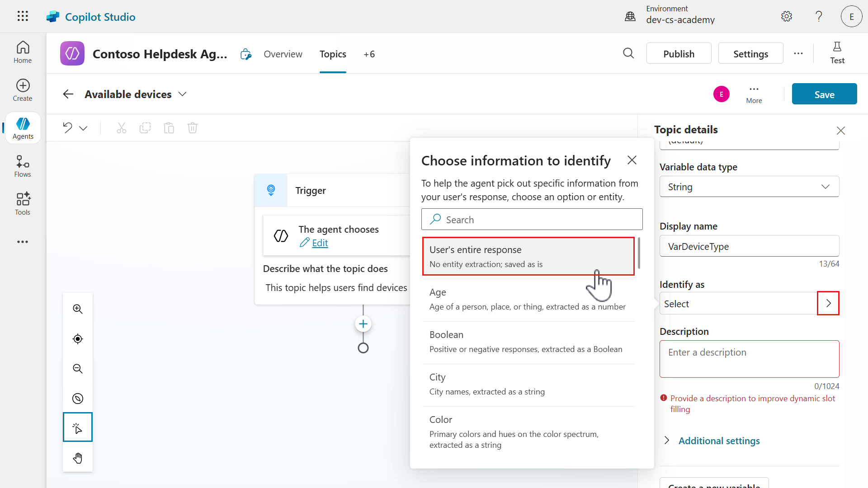Open the +6 more tabs menu
Screen dimensions: 868x488
pos(369,54)
